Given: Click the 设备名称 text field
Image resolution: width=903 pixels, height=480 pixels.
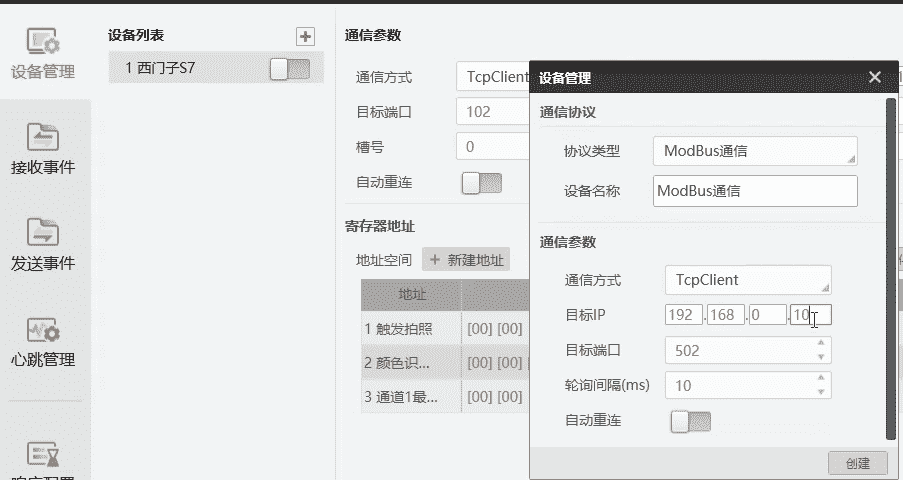Looking at the screenshot, I should pos(755,190).
